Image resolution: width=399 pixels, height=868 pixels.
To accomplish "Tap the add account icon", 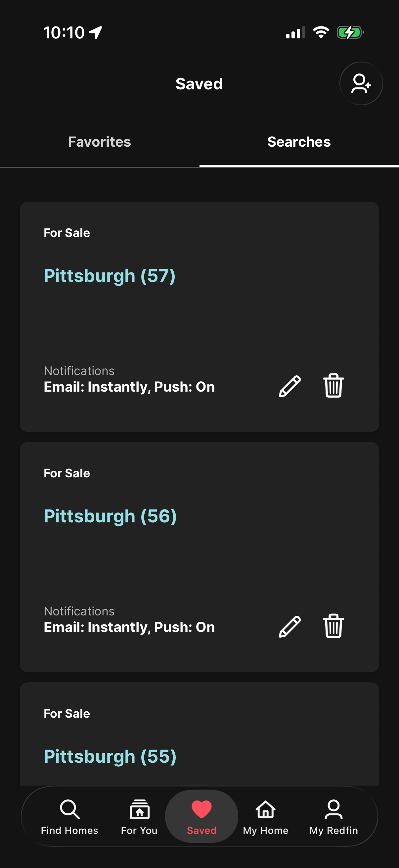I will 361,83.
